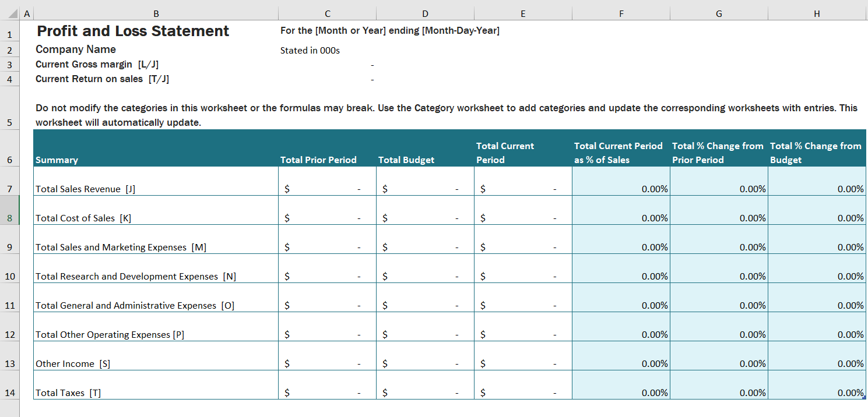Select the Current Gross margin value cell
The height and width of the screenshot is (417, 868).
pos(328,64)
